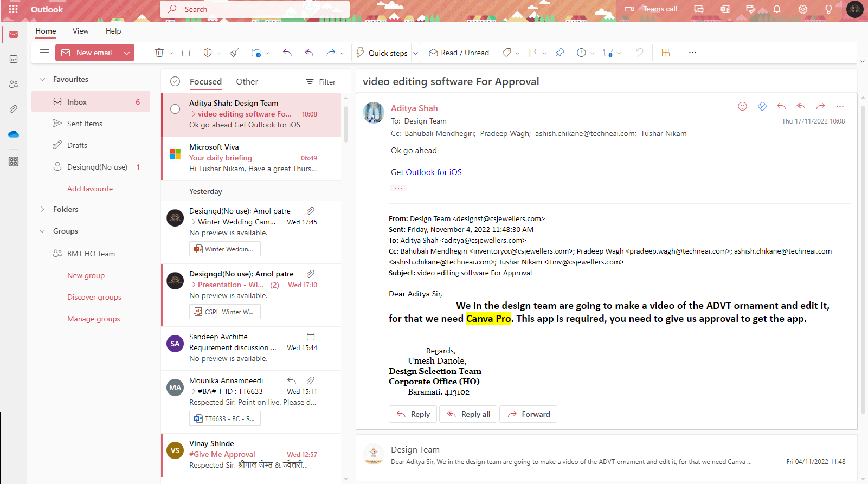Open TT6633 - BC Word attachment

(225, 418)
